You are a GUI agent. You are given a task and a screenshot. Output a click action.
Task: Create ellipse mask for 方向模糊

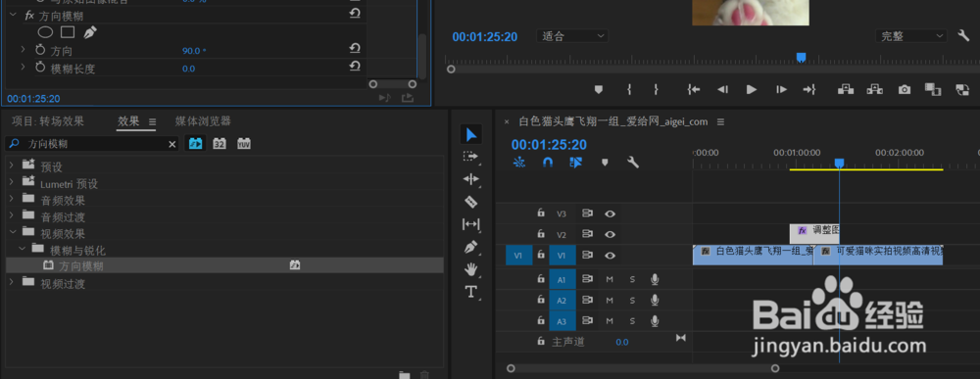(46, 32)
